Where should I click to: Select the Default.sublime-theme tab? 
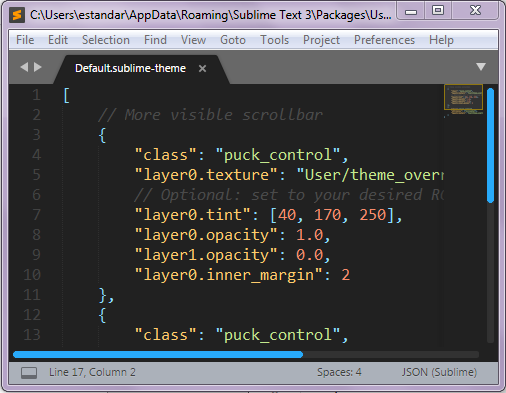130,68
